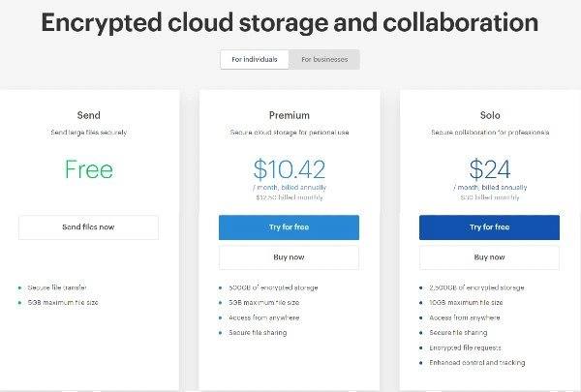581x392 pixels.
Task: Click the green Free price label
Action: (x=89, y=169)
